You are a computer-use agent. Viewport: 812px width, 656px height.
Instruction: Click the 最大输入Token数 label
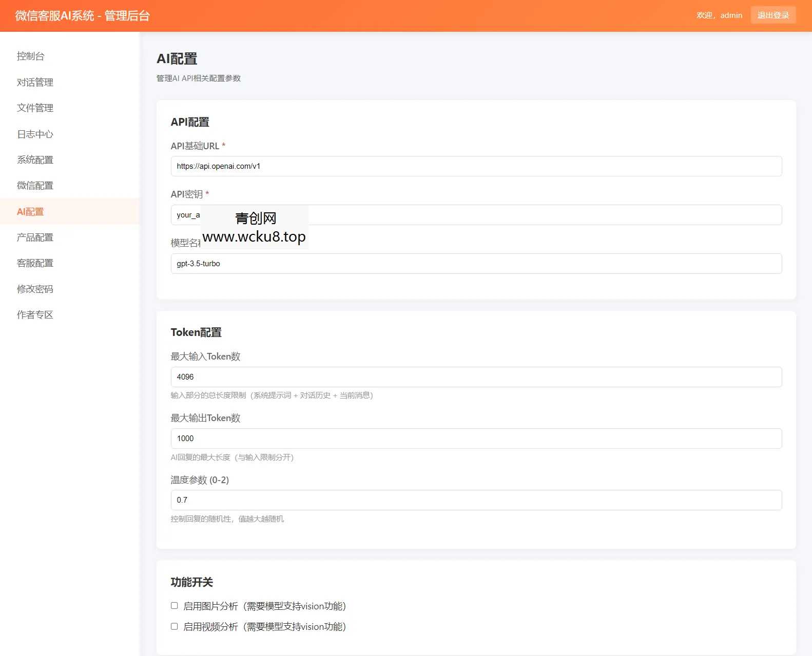point(205,356)
